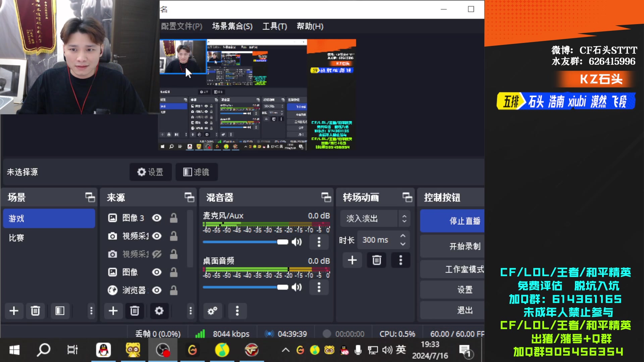644x362 pixels.
Task: Click 开始录制 button
Action: [x=452, y=246]
